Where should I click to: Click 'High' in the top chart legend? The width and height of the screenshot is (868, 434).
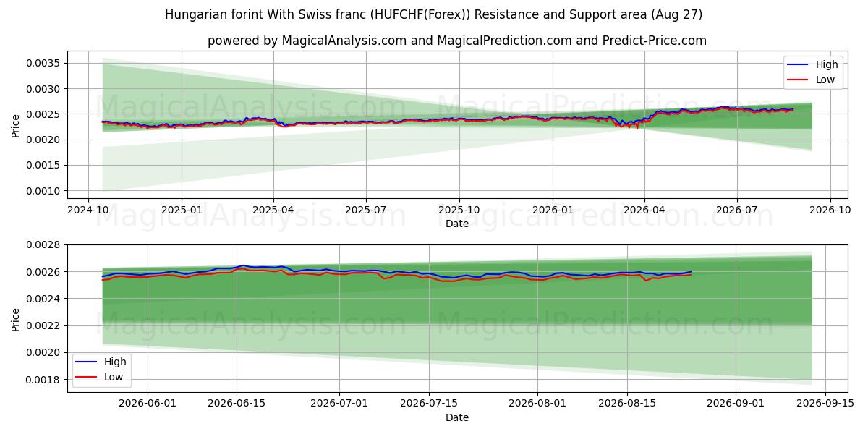827,64
